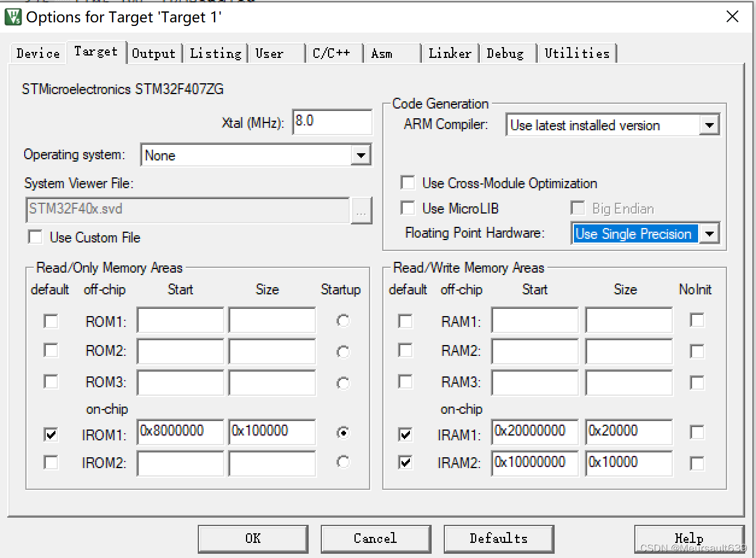Close the Options for Target dialog
Image resolution: width=756 pixels, height=558 pixels.
click(x=732, y=16)
